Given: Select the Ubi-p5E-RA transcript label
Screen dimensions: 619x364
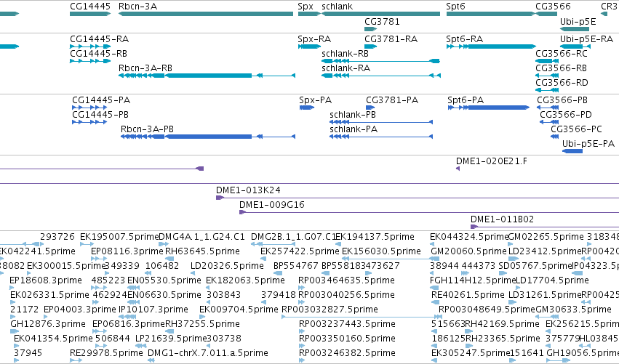Looking at the screenshot, I should click(586, 39).
